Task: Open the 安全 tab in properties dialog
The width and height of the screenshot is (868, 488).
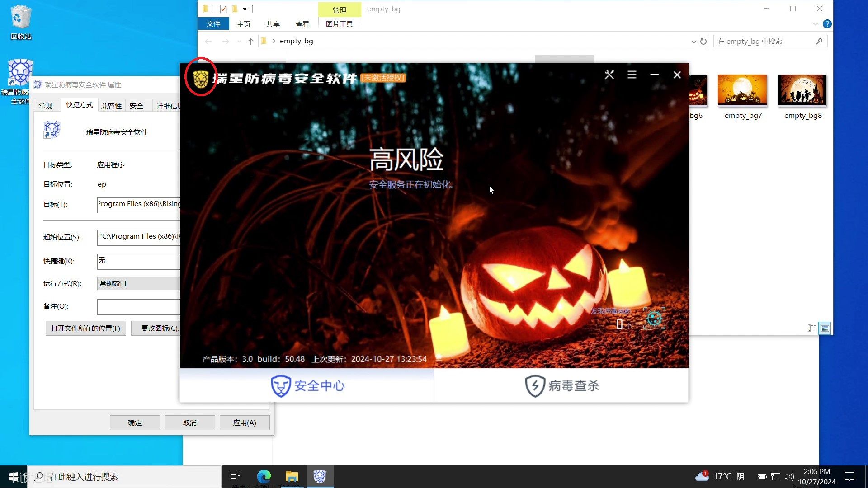Action: tap(137, 106)
